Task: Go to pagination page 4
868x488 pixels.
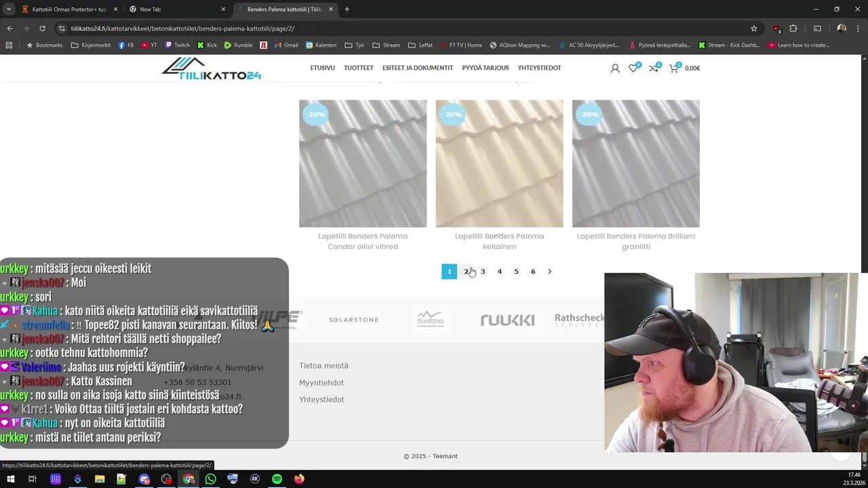Action: (x=500, y=272)
